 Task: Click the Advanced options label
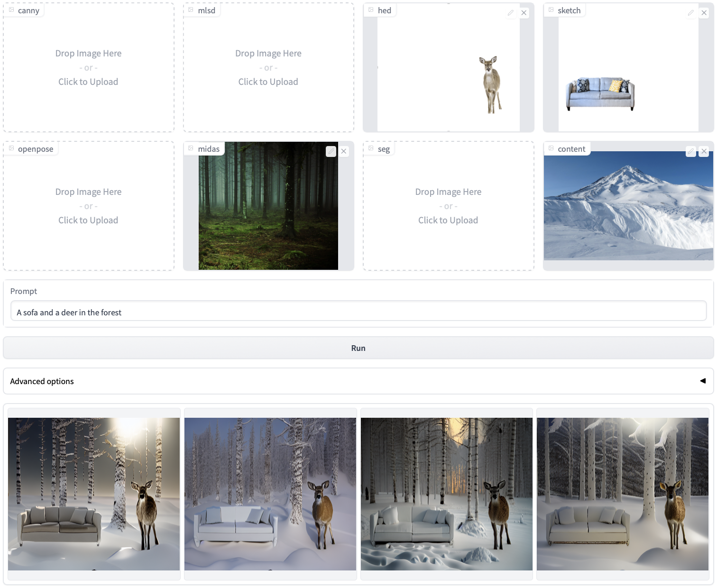tap(42, 381)
